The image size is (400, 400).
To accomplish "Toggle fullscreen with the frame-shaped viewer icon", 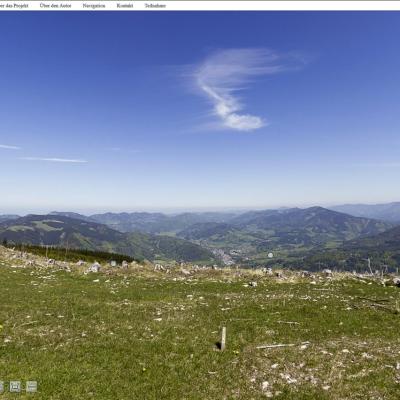I will click(15, 386).
